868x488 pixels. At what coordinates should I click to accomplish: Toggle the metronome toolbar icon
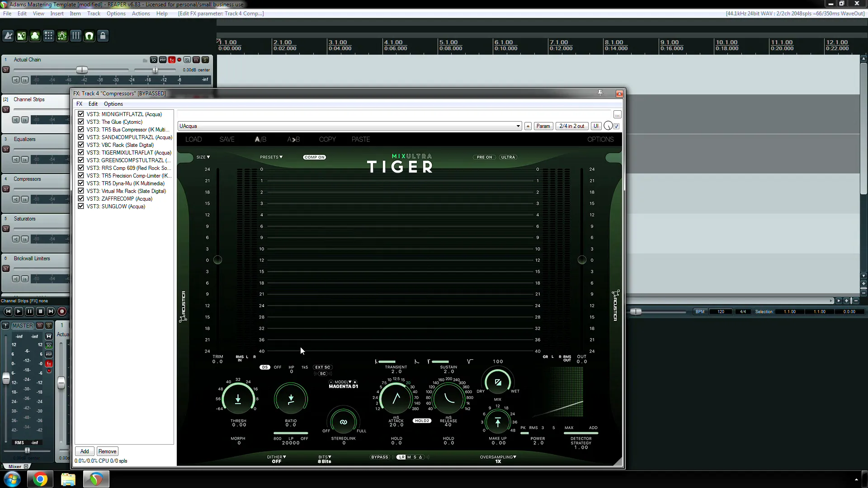8,36
